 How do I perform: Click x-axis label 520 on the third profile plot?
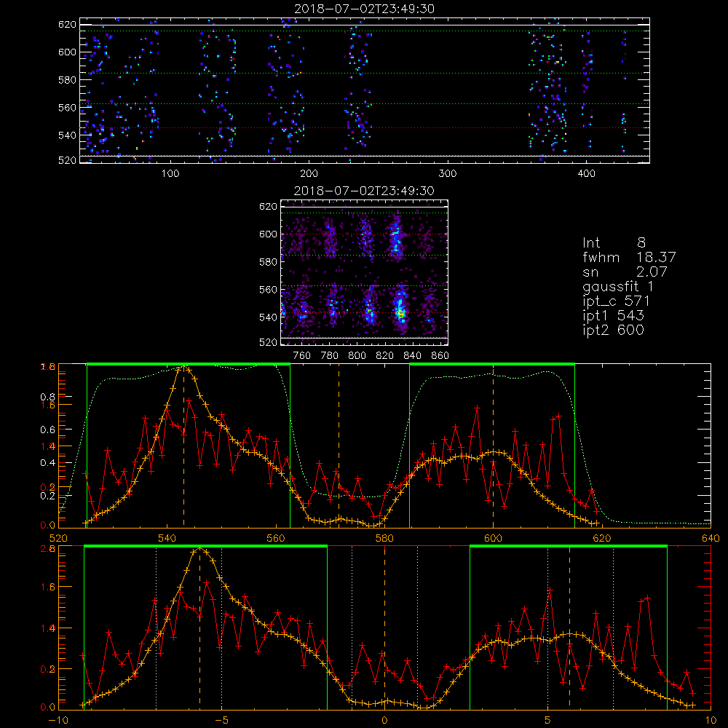point(58,539)
